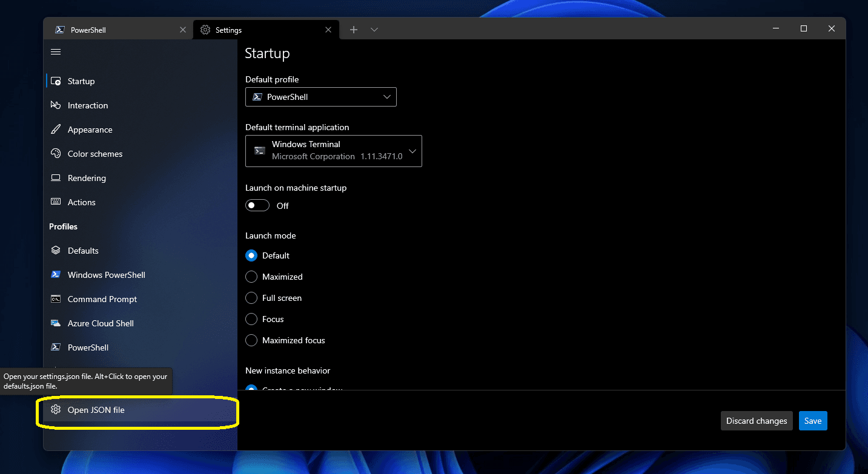Screen dimensions: 868x474
Task: Click the Profiles section header in sidebar
Action: tap(63, 226)
